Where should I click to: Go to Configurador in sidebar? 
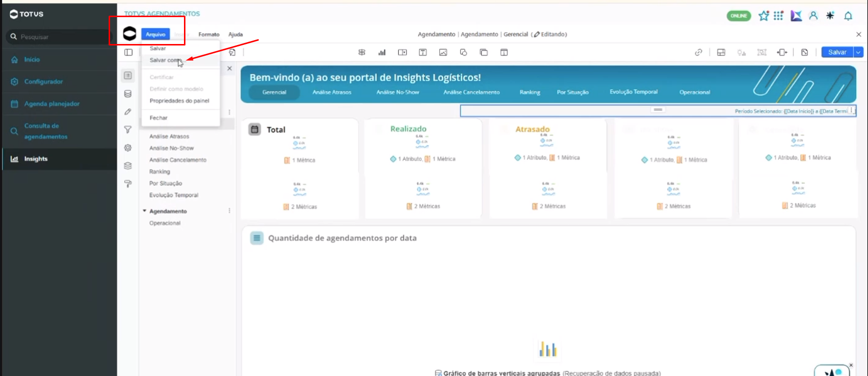(x=44, y=82)
